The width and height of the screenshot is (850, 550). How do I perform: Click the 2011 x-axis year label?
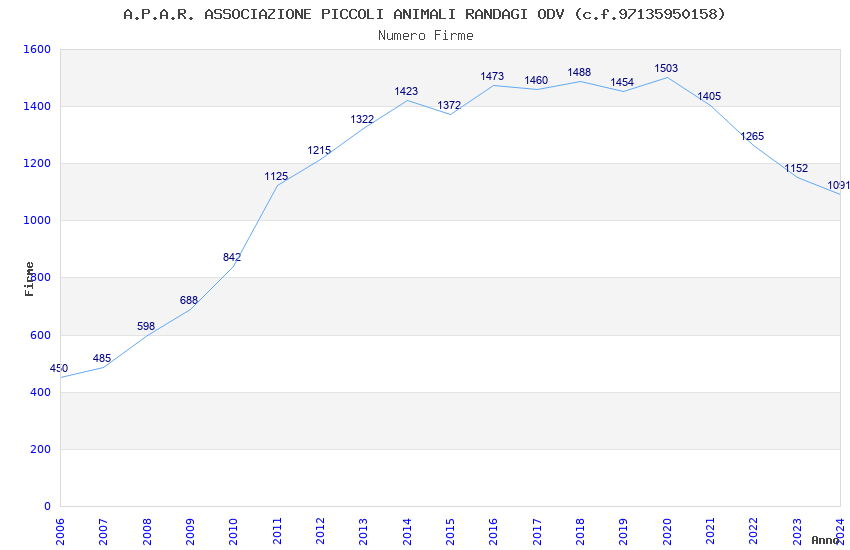277,532
